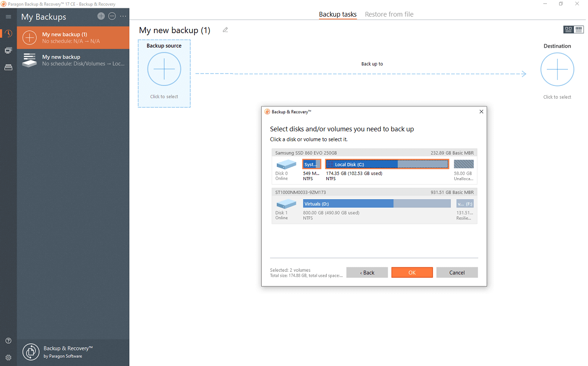Select 'My new backup (1)' task
Image resolution: width=588 pixels, height=366 pixels.
[x=73, y=38]
